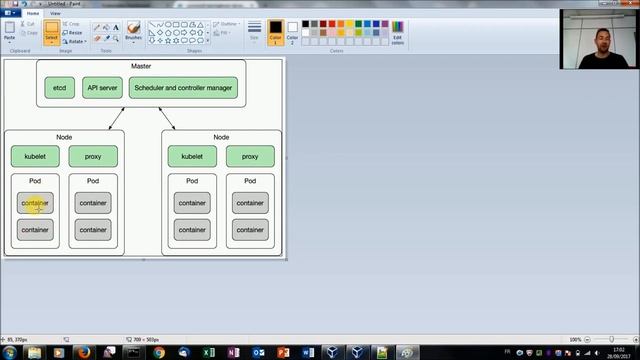Pick the yellow color swatch
Viewport: 640px width, 360px height.
[350, 24]
